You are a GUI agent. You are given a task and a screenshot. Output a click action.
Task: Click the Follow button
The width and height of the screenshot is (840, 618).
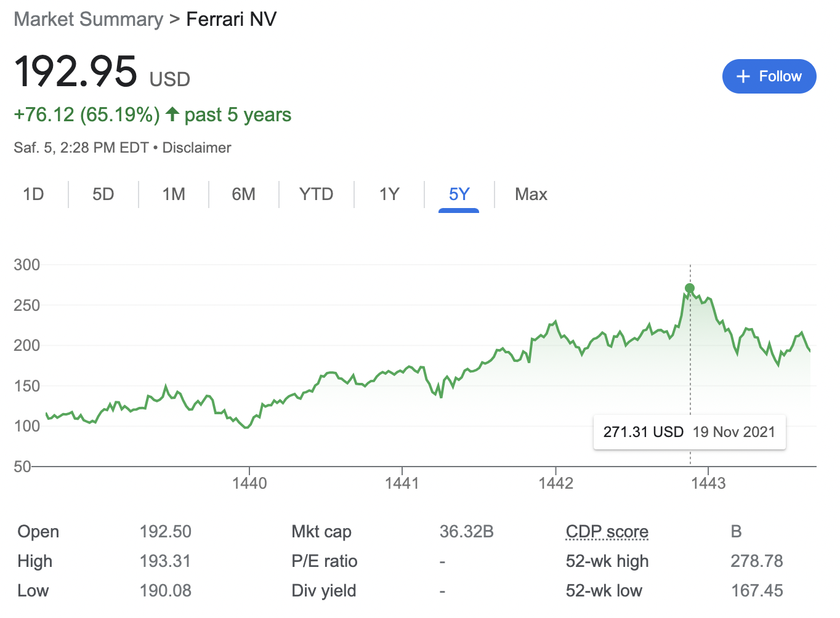coord(769,76)
